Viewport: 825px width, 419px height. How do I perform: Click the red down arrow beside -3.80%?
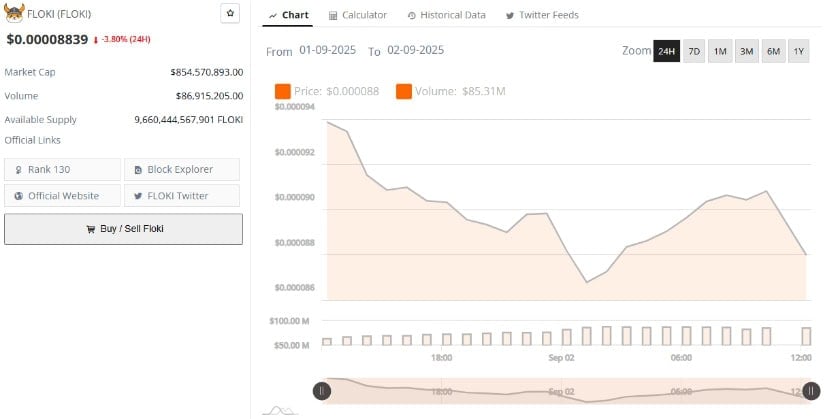tap(96, 40)
